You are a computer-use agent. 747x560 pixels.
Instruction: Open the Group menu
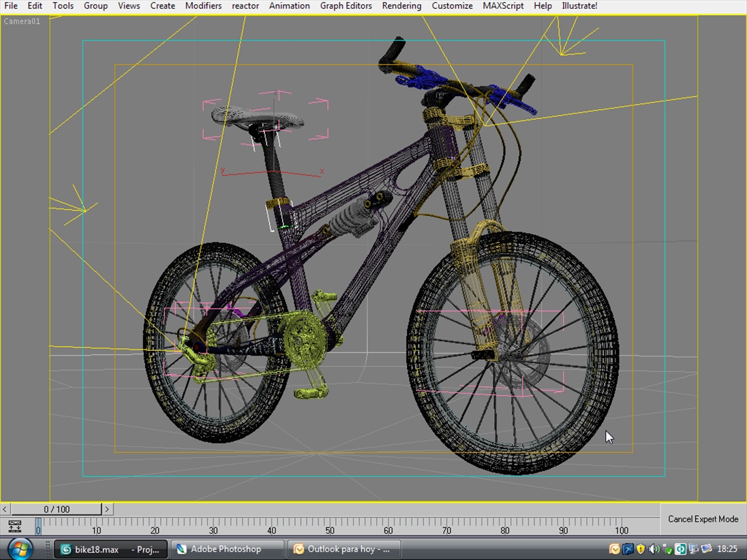pos(95,5)
